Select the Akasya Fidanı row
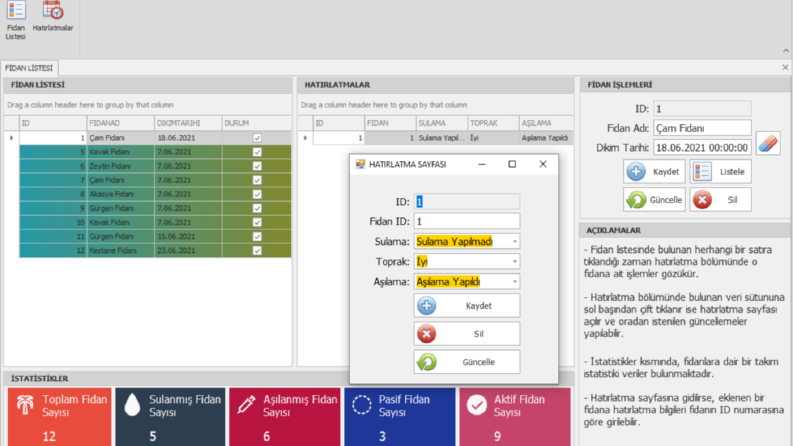Image resolution: width=793 pixels, height=446 pixels. (155, 194)
